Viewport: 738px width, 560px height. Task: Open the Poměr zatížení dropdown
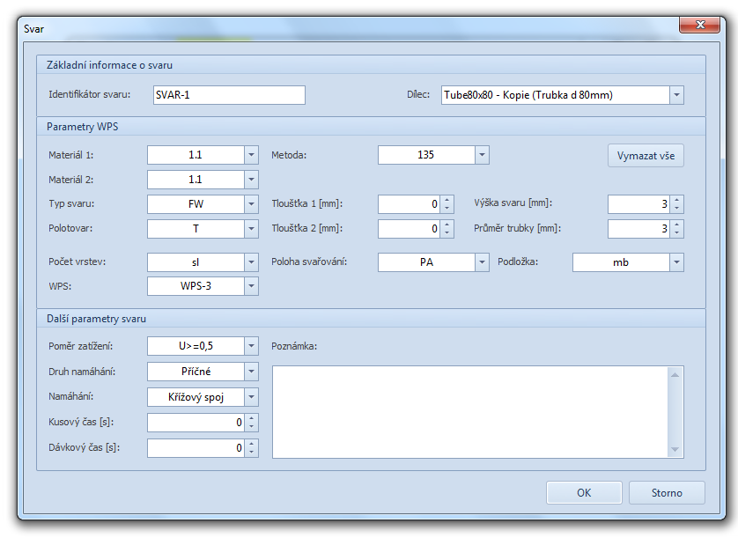[251, 346]
